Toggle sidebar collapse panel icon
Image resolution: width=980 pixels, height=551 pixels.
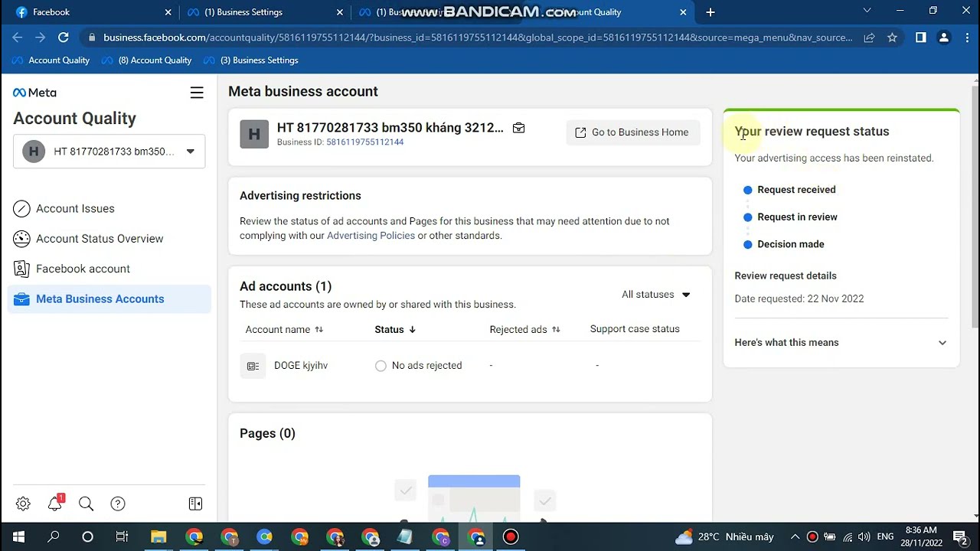pyautogui.click(x=195, y=504)
